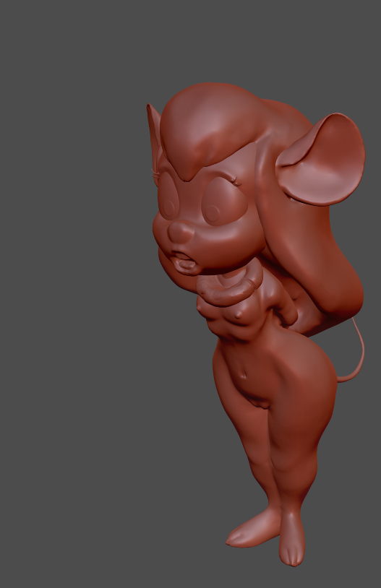Select the model's large round ear
The image size is (381, 588).
click(321, 160)
